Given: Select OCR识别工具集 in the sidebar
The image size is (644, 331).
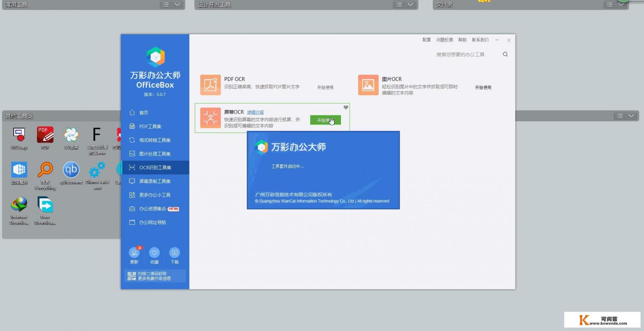Looking at the screenshot, I should point(156,167).
